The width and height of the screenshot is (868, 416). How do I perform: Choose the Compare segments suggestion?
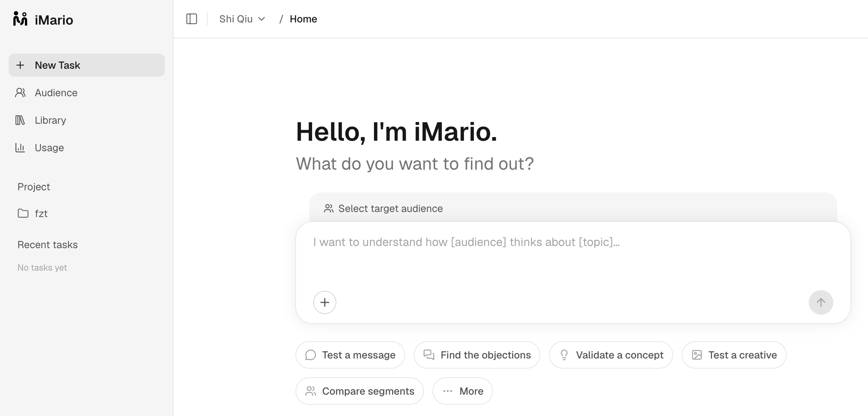coord(359,391)
